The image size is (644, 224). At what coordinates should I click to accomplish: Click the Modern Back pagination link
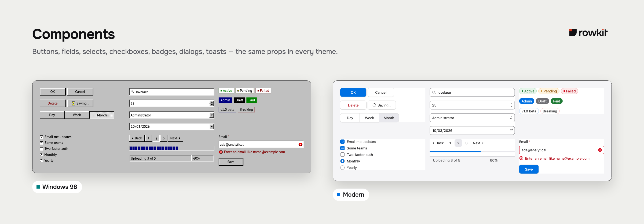pyautogui.click(x=438, y=143)
